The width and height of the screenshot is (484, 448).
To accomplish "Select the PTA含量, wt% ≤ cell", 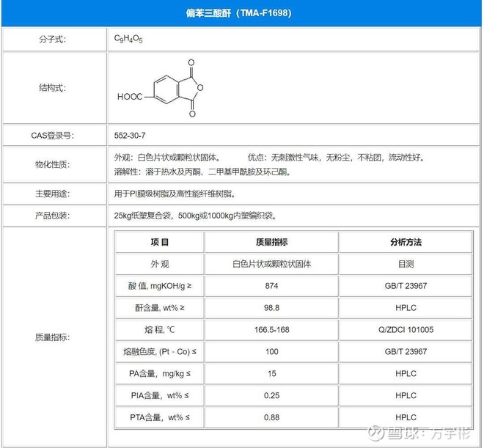I will [160, 417].
